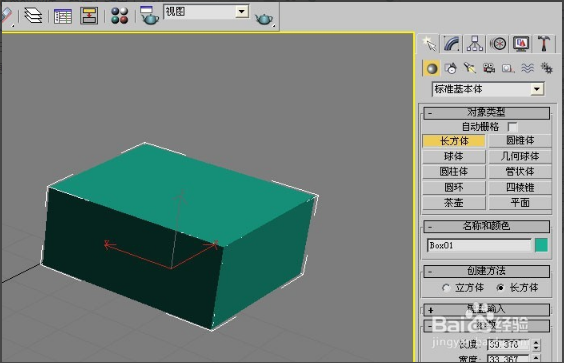Select Helpers category icon
Viewport: 564px width, 363px height.
(508, 68)
